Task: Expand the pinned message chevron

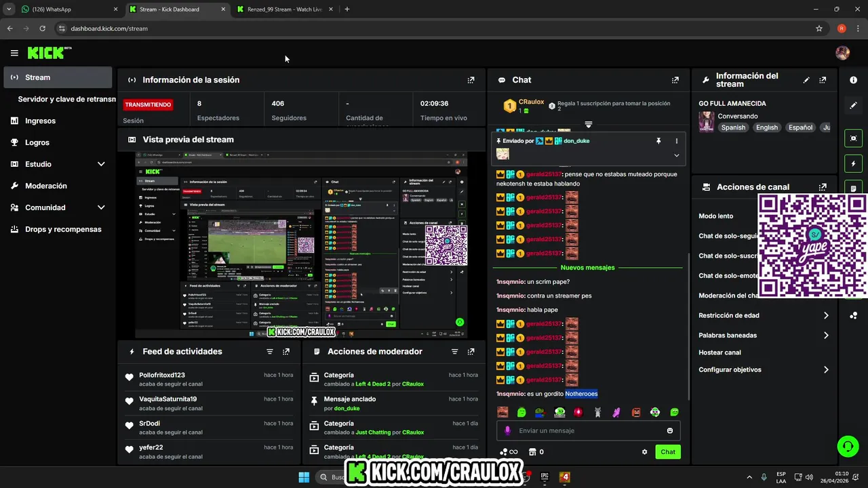Action: click(676, 155)
